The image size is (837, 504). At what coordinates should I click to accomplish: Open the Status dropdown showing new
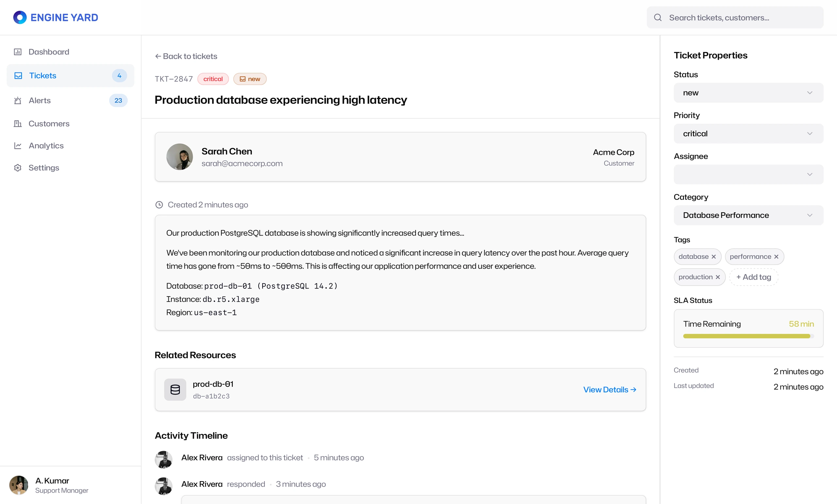(748, 93)
